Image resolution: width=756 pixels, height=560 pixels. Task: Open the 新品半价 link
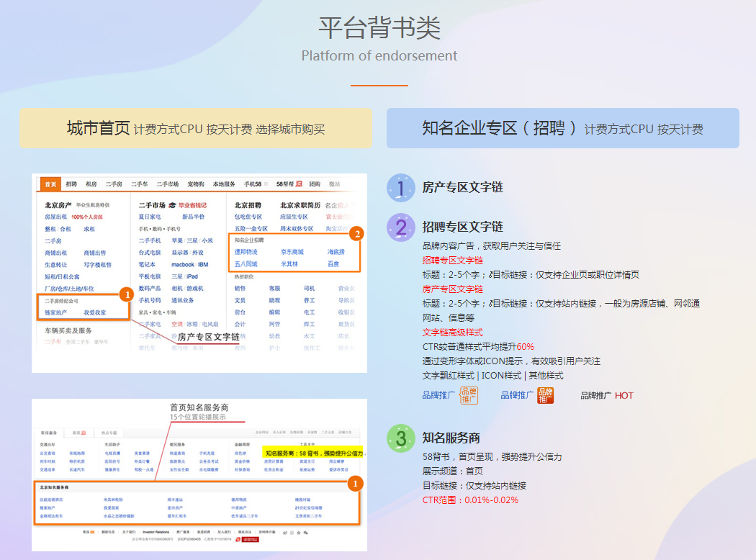coord(193,217)
